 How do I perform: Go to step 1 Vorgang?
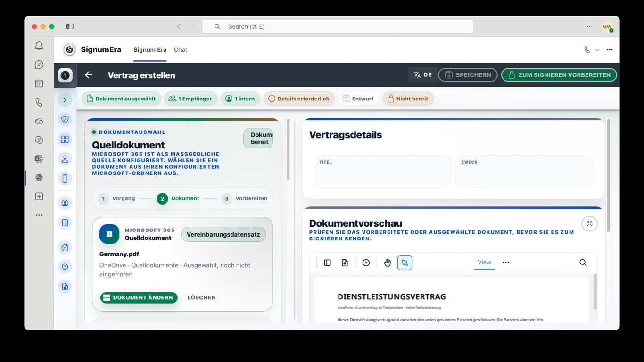(117, 198)
